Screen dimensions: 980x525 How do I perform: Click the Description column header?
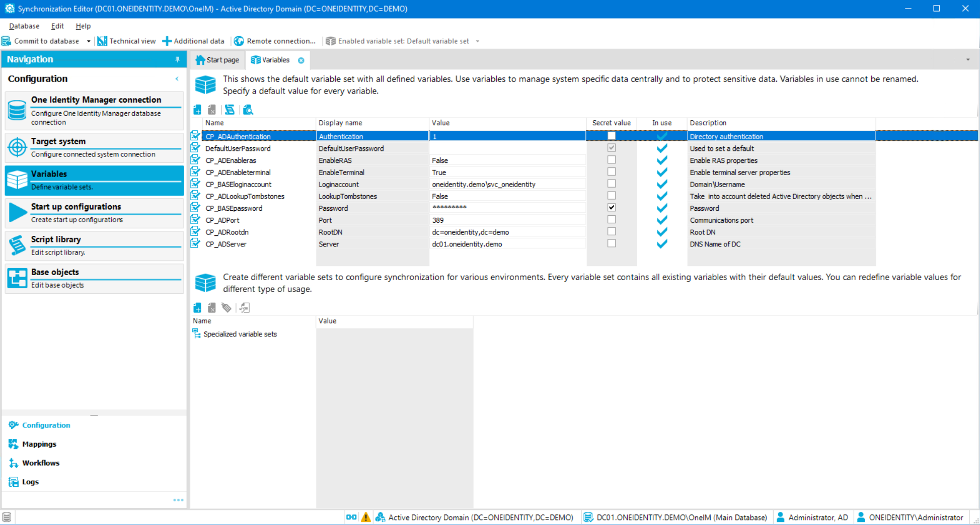point(781,123)
